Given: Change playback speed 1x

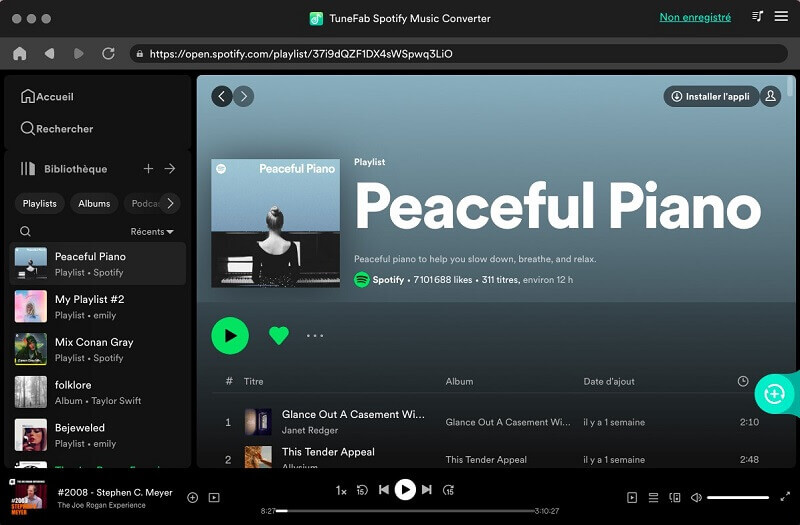Looking at the screenshot, I should click(x=341, y=491).
